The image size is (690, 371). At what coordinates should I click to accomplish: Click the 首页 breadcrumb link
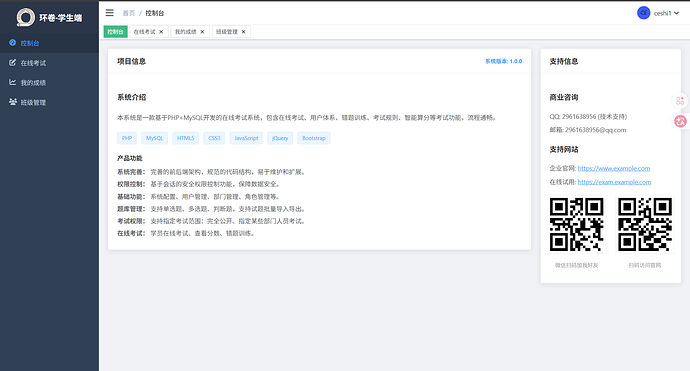point(128,13)
